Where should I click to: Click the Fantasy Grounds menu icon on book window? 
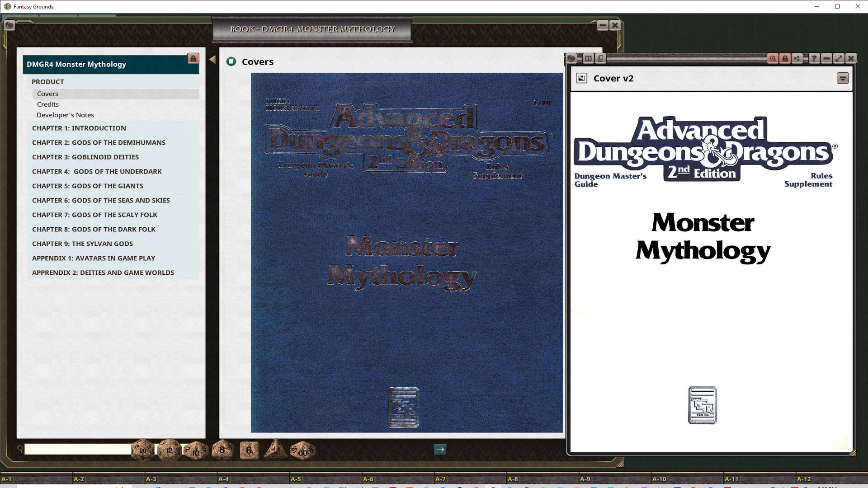[x=9, y=25]
